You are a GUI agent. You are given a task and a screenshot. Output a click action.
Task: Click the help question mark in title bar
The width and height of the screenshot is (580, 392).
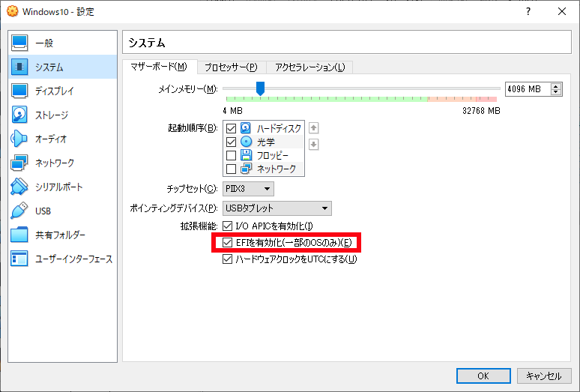(x=528, y=11)
